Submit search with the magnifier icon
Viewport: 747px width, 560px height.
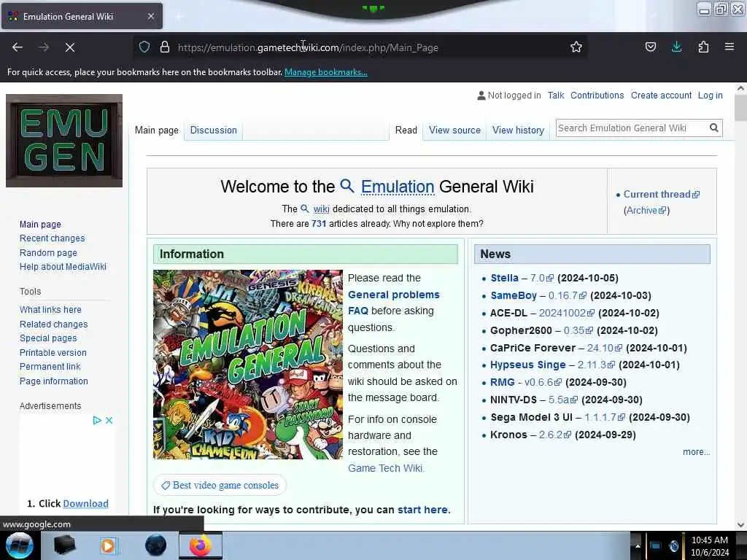click(x=713, y=128)
